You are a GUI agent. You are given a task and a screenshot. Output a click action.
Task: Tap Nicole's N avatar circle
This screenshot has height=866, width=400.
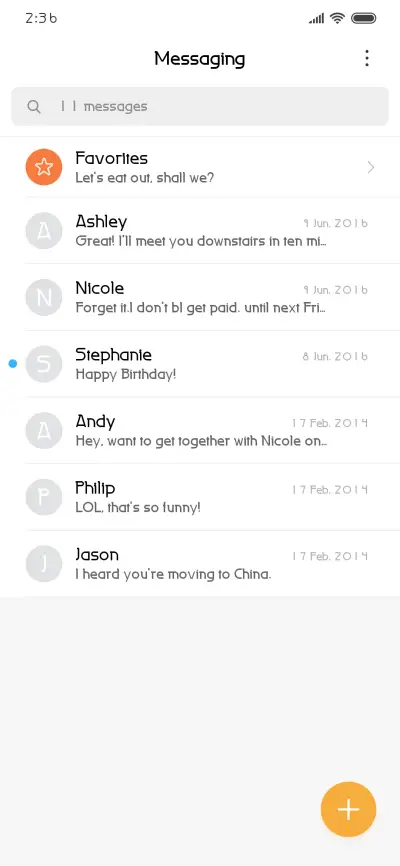click(x=44, y=297)
